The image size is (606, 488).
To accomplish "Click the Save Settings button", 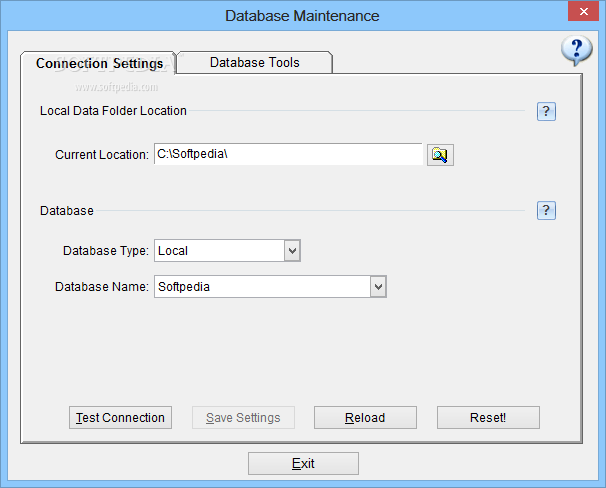I will [243, 418].
